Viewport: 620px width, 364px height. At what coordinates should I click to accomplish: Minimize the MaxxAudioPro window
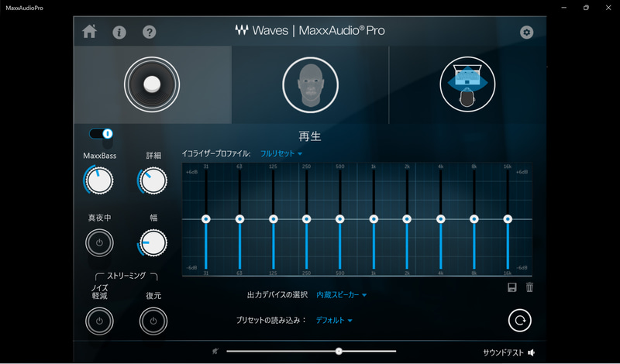[564, 8]
